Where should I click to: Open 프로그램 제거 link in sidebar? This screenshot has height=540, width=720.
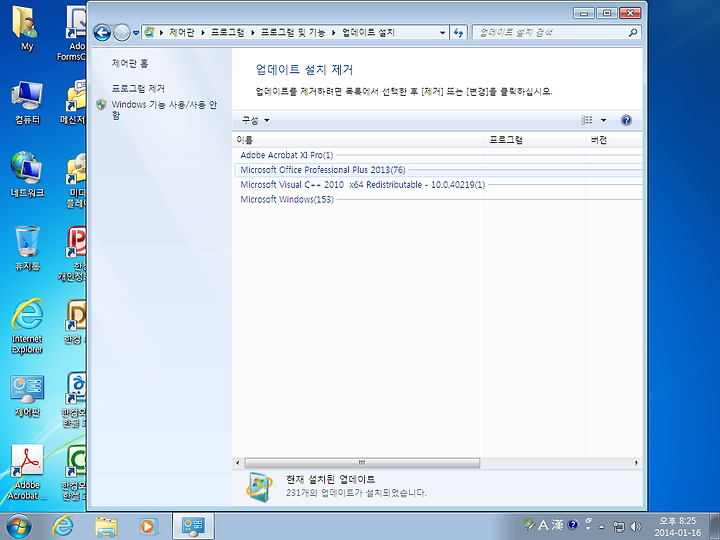138,89
